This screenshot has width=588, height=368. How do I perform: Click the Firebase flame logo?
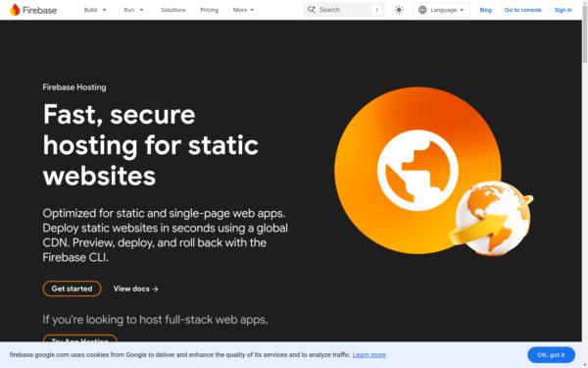15,10
